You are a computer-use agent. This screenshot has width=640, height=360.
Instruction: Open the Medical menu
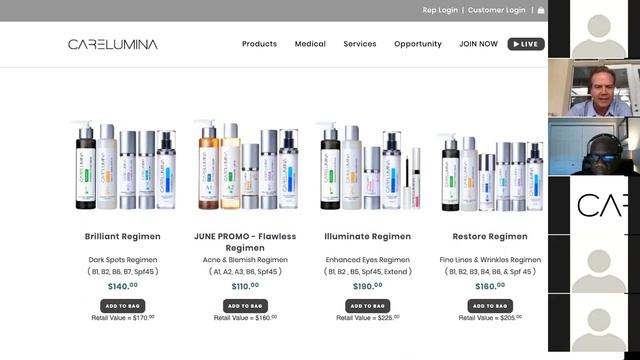310,44
